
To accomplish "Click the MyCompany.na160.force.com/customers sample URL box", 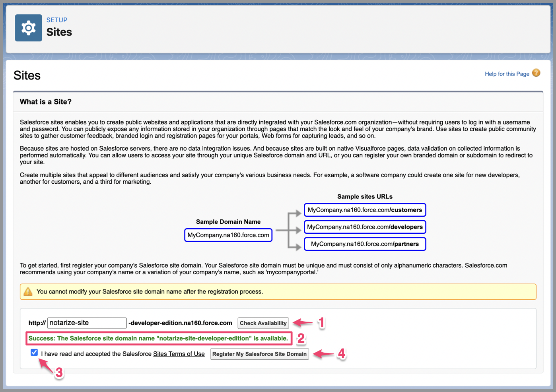I will pos(364,210).
